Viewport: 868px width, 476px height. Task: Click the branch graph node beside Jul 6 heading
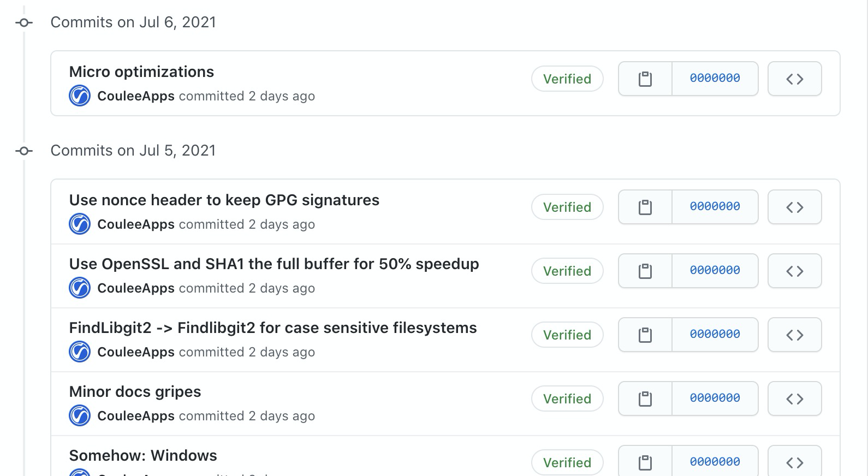[x=23, y=22]
